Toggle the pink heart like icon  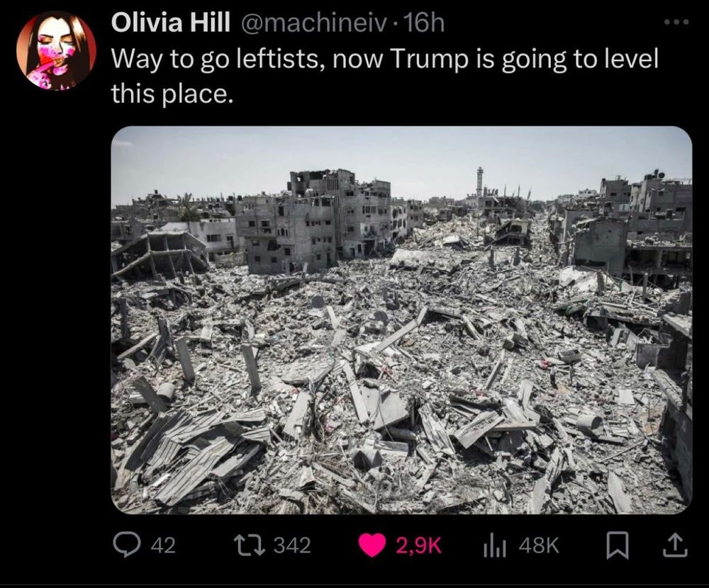[372, 545]
